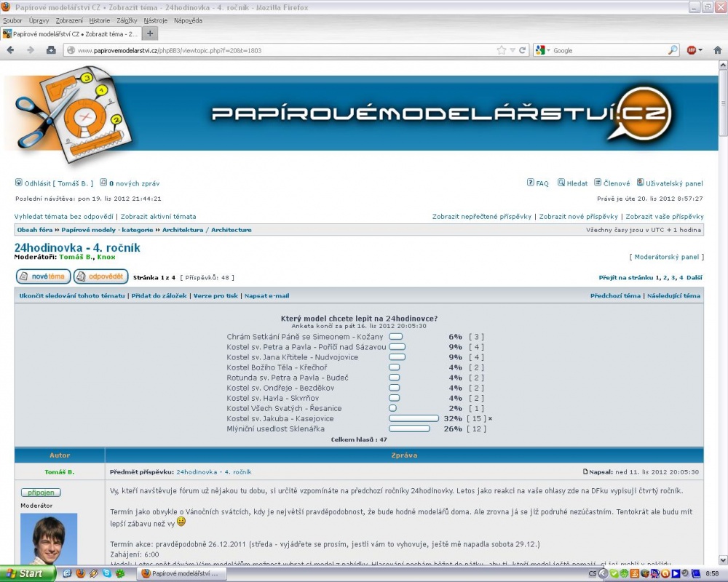Click the Mlýniční usedlost Sklenářka poll bar
Viewport: 728px width, 582px height.
(x=409, y=428)
